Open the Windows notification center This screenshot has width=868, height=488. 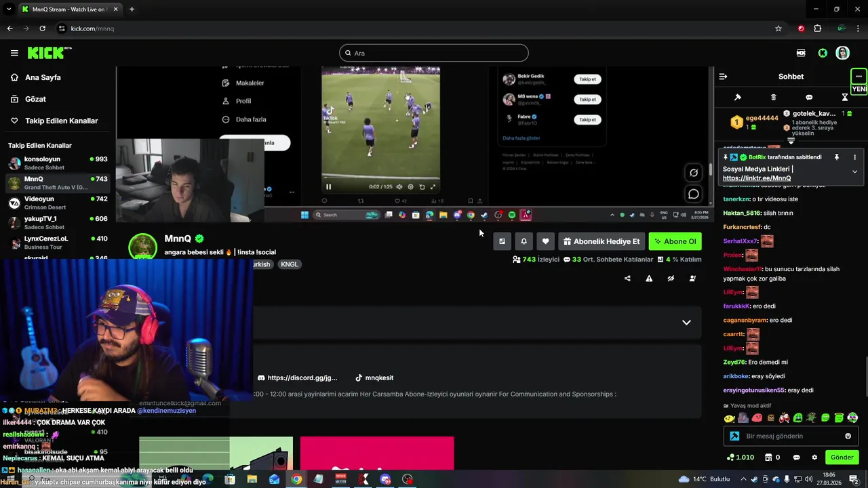click(854, 479)
